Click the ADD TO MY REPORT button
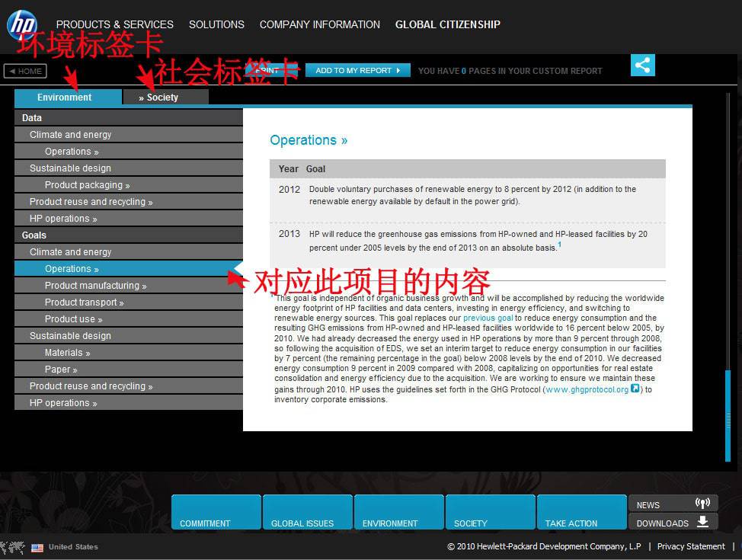 click(x=357, y=69)
